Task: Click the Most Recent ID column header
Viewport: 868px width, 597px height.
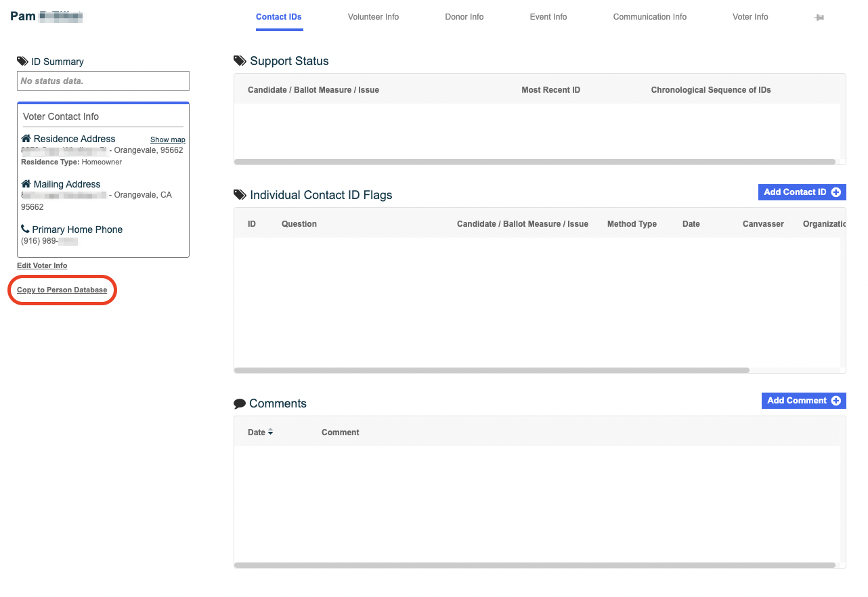Action: point(550,90)
